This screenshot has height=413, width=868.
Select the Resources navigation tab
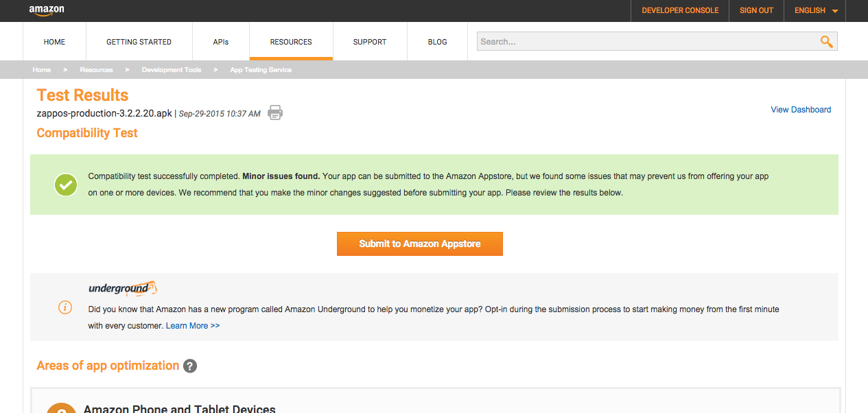click(291, 42)
